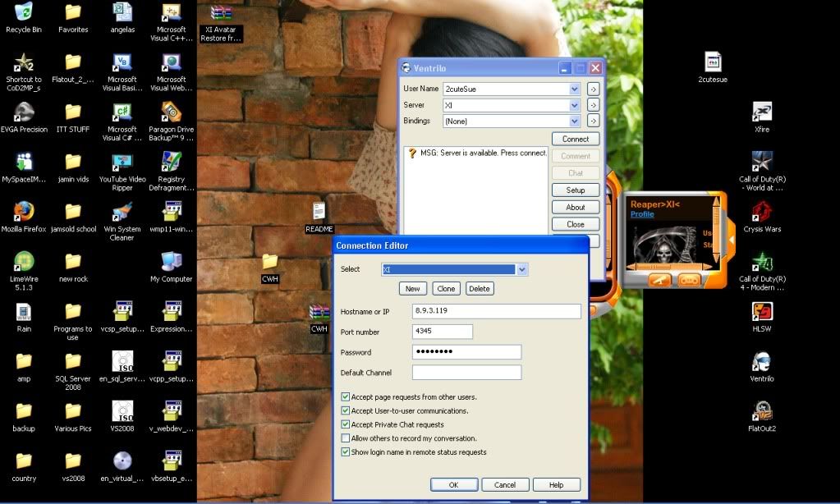Select the README text file icon

tap(319, 217)
